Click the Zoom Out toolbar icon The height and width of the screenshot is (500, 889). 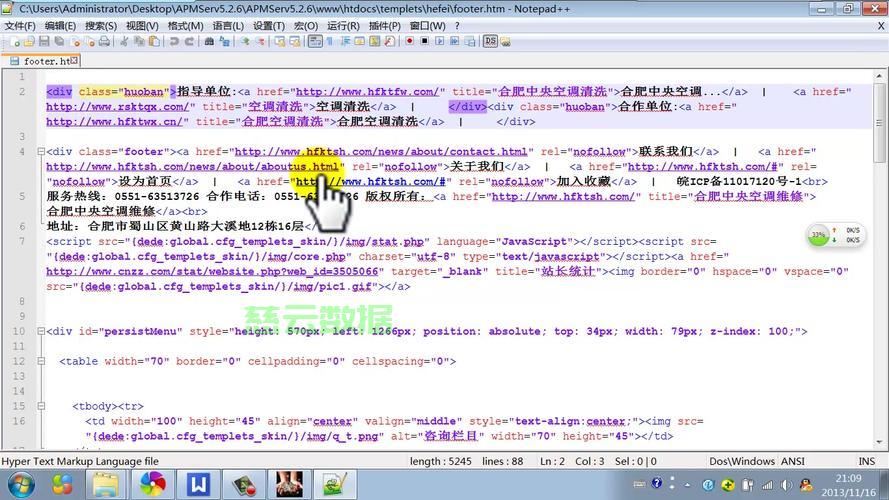[x=260, y=41]
